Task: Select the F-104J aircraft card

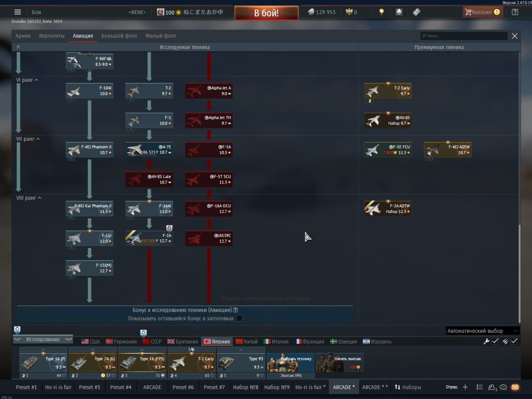Action: pos(89,91)
